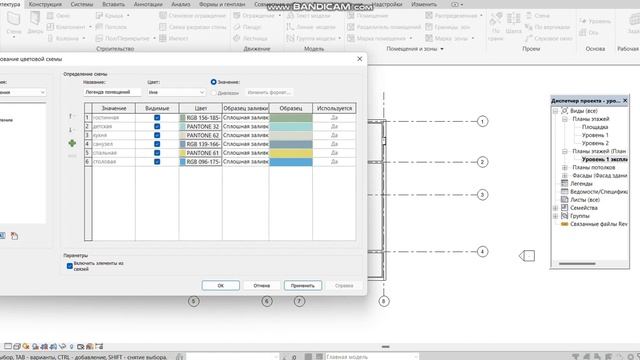Uncheck visibility for детская row
Viewport: 640px width, 360px height.
(157, 127)
